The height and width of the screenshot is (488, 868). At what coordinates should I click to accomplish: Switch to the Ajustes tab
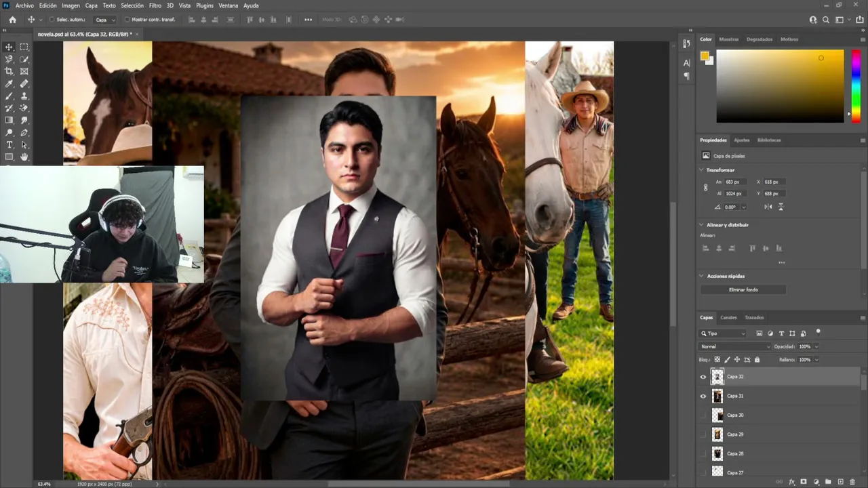coord(742,140)
